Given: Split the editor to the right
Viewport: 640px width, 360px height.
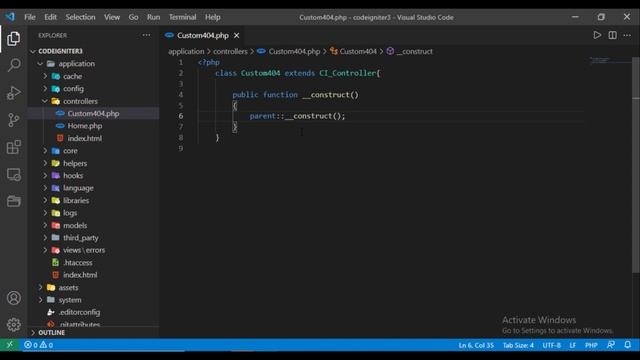Looking at the screenshot, I should point(612,35).
